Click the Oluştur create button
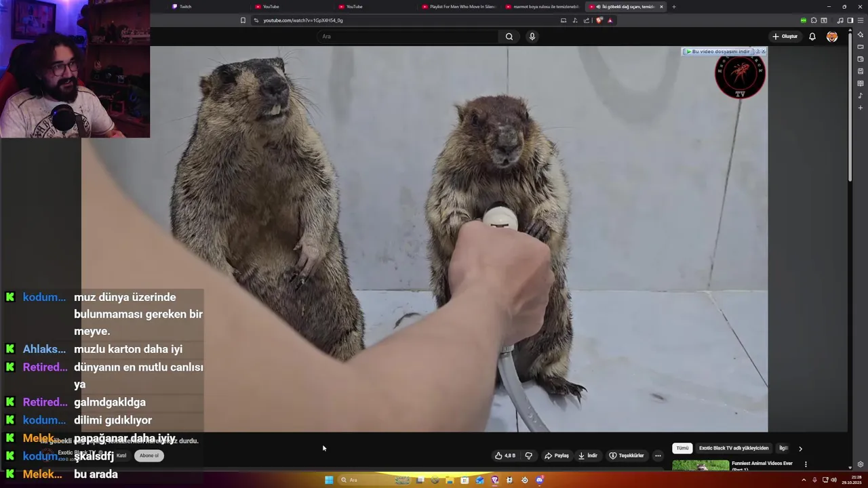Viewport: 868px width, 488px height. [785, 37]
